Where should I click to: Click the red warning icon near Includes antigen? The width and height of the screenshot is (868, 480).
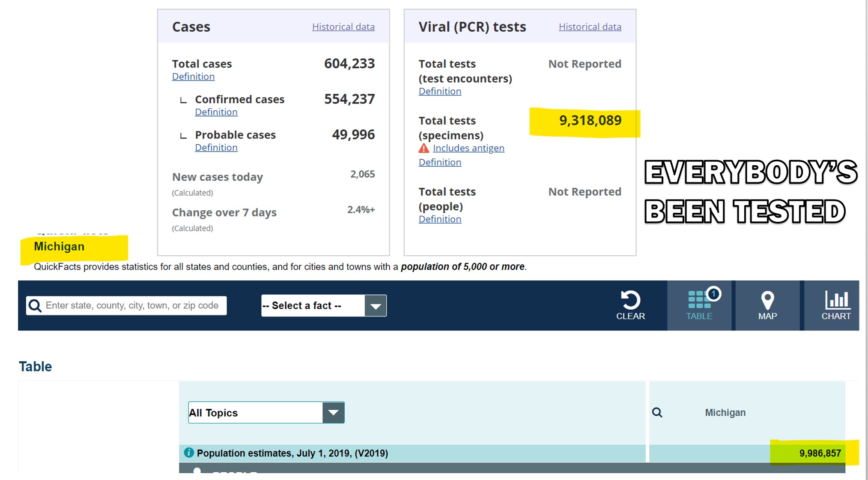coord(424,148)
